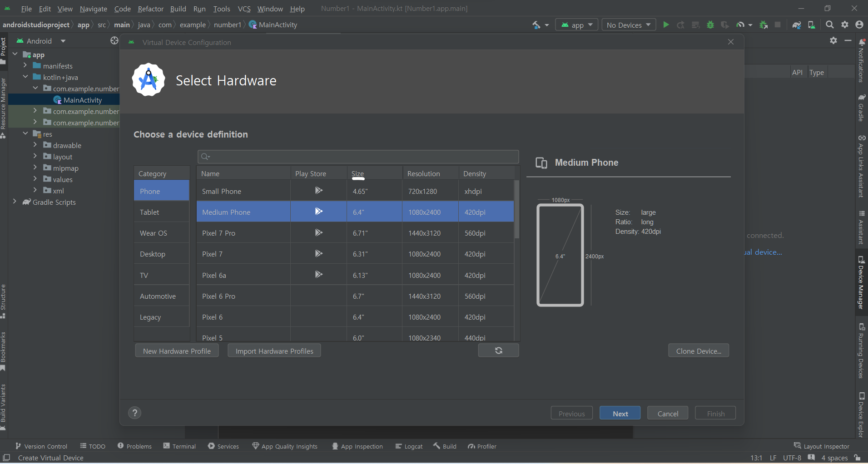Open the Layout Inspector tool window
This screenshot has width=868, height=464.
tap(821, 446)
